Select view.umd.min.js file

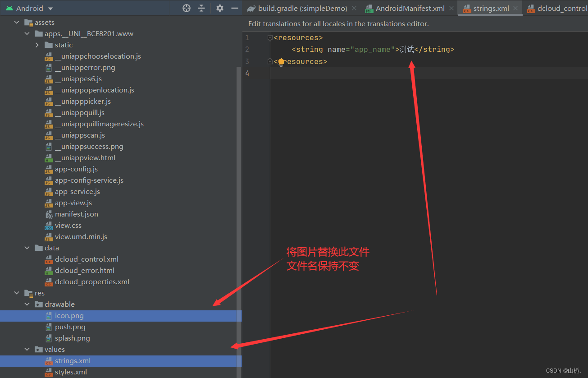click(x=81, y=236)
